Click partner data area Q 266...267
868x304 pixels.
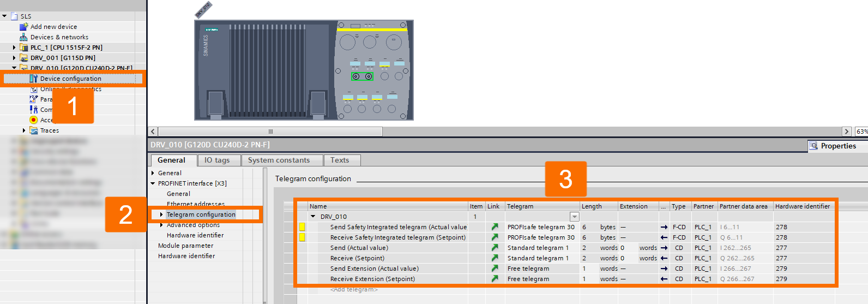737,279
